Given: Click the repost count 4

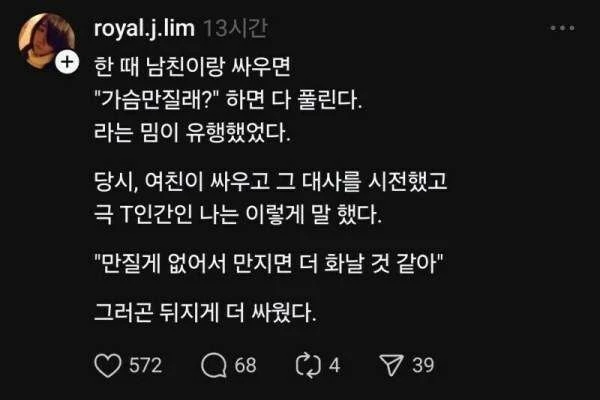Looking at the screenshot, I should click(x=334, y=365).
